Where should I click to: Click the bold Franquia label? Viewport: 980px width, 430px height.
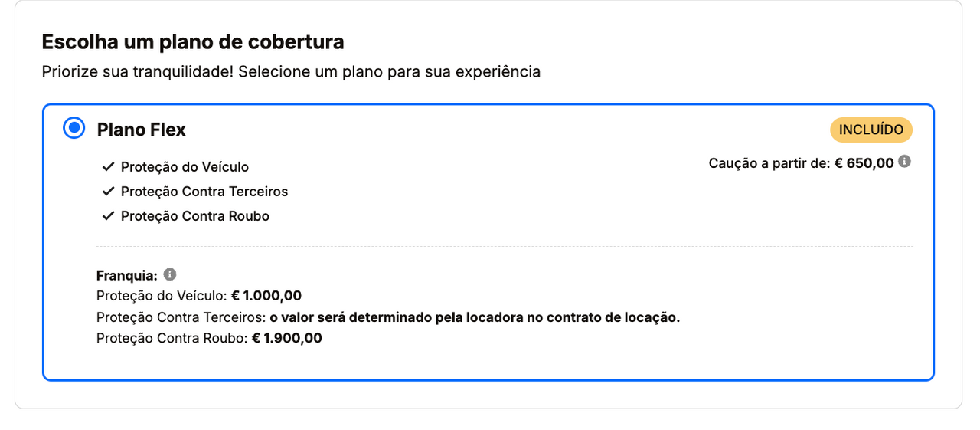click(127, 275)
